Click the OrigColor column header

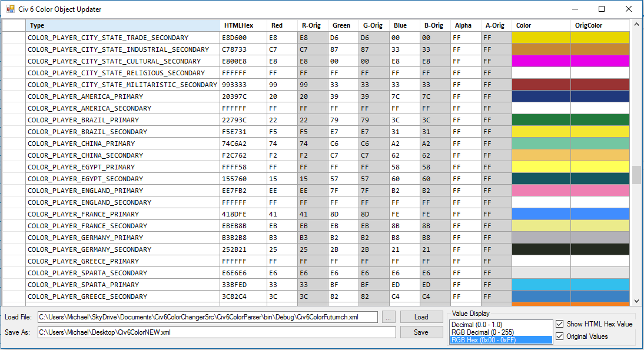coord(600,25)
